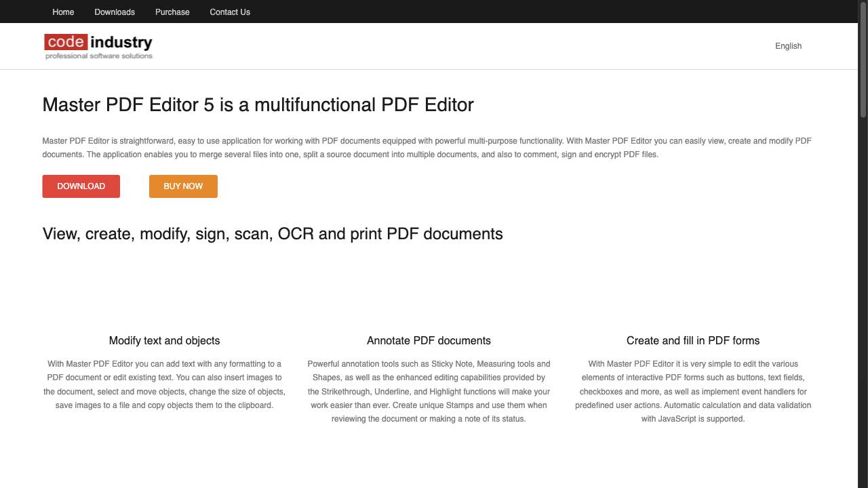This screenshot has height=488, width=868.
Task: Open the Contact Us page
Action: pyautogui.click(x=230, y=12)
